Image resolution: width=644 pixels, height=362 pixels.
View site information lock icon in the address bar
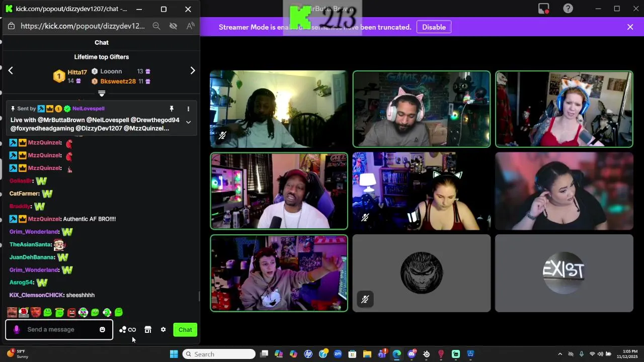[x=11, y=26]
